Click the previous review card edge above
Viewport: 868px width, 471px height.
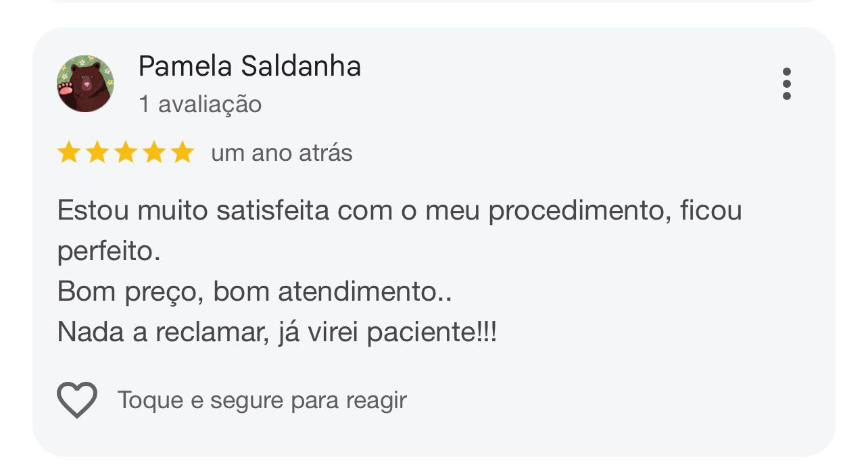(x=434, y=1)
